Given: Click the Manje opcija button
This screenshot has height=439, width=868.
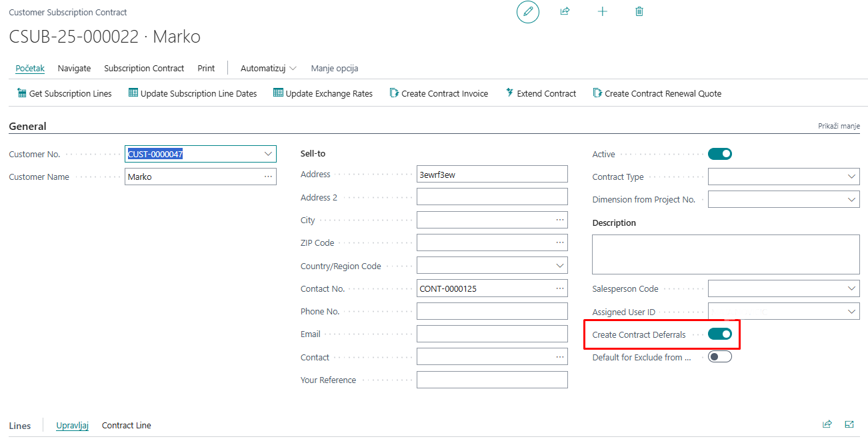Looking at the screenshot, I should (335, 69).
